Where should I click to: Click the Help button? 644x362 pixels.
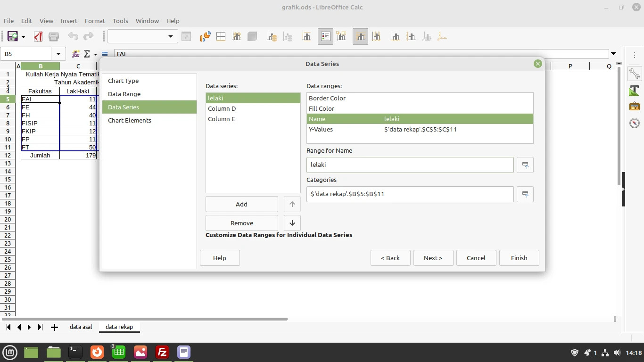pyautogui.click(x=220, y=258)
